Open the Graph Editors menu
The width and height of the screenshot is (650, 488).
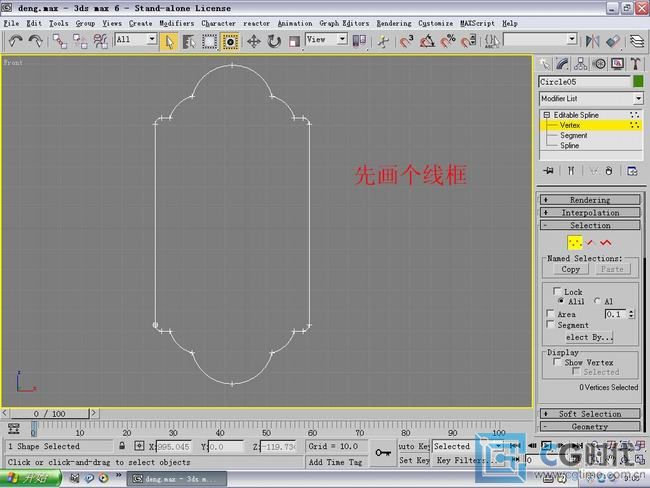[x=344, y=23]
